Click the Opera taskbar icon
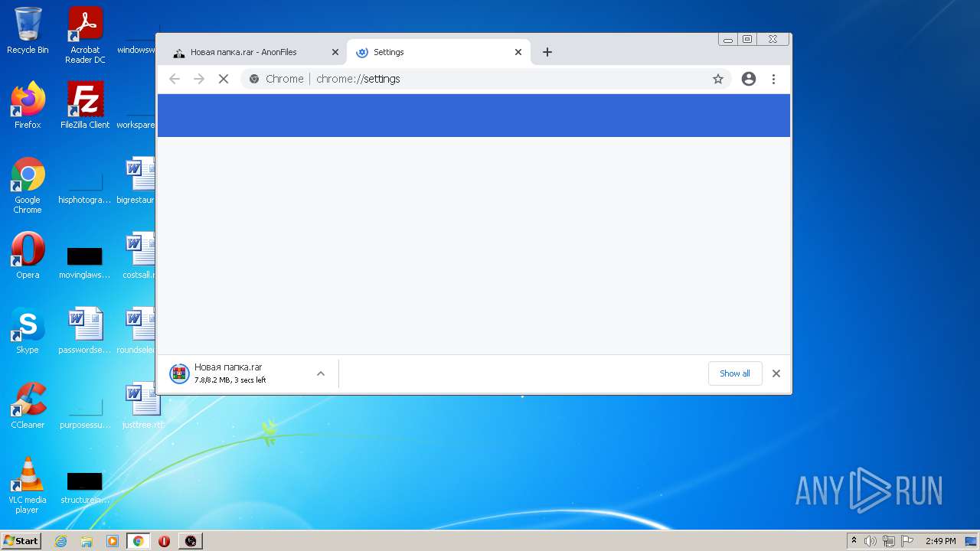The image size is (980, 551). (x=164, y=541)
